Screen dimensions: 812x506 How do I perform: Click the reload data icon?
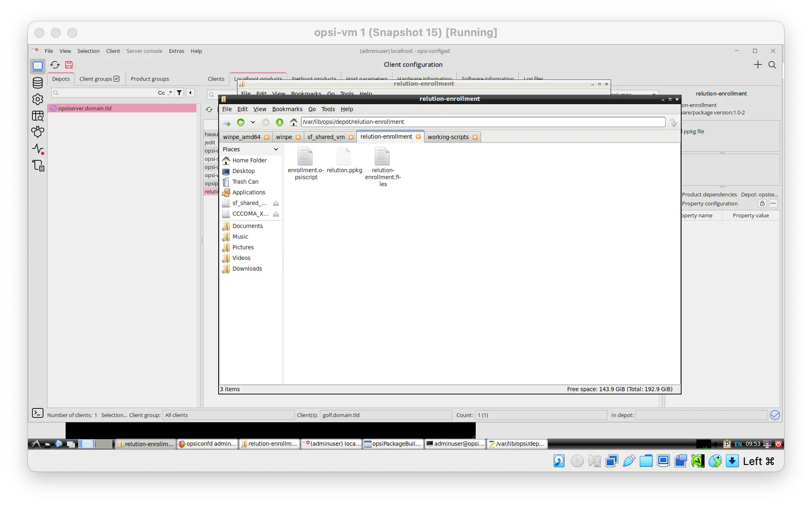tap(55, 65)
